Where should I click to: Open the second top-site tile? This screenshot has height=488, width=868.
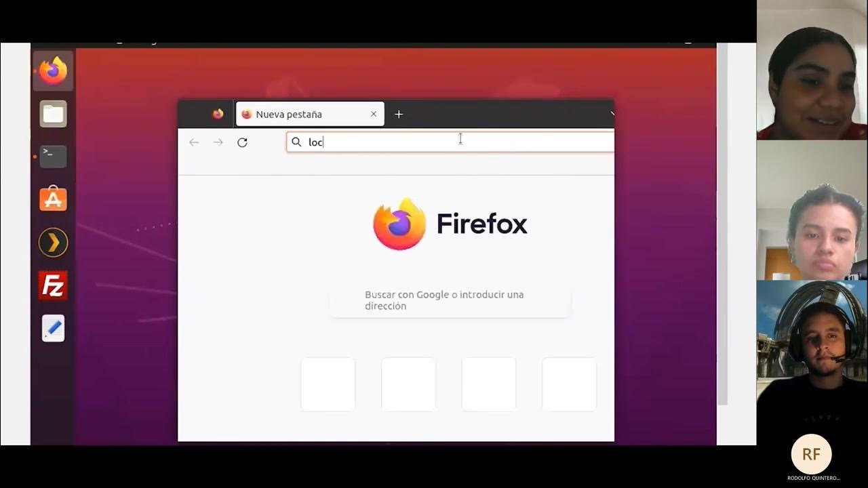(408, 384)
